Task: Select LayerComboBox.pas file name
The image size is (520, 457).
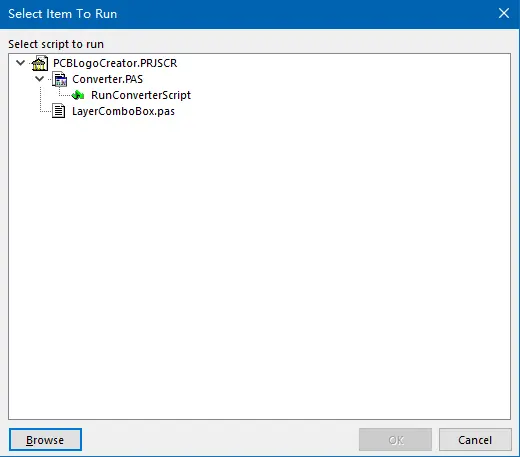Action: click(123, 111)
